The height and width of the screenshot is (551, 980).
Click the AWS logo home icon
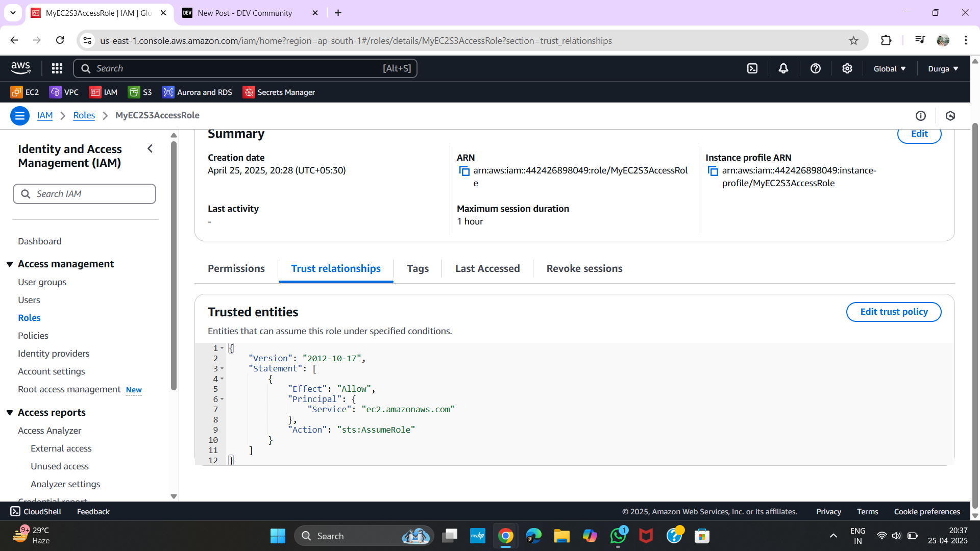pos(20,68)
